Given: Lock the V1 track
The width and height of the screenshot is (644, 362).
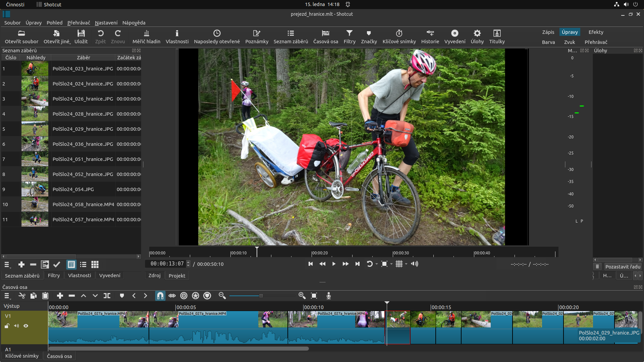Looking at the screenshot, I should tap(7, 326).
